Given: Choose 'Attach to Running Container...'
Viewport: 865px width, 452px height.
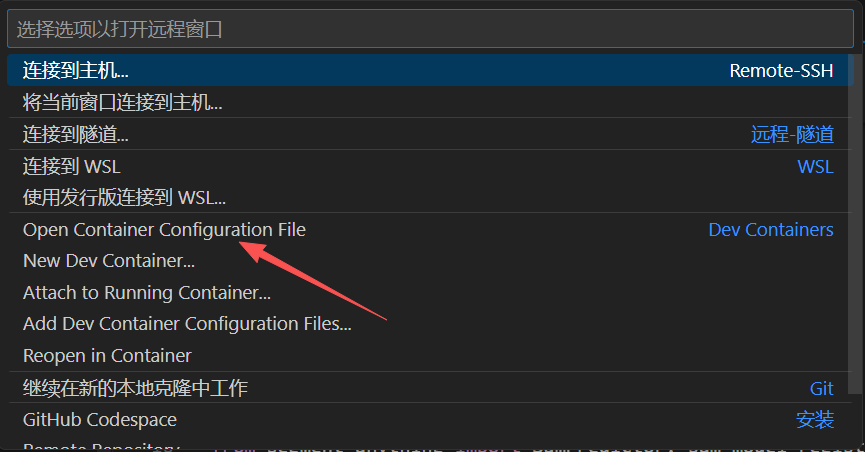Looking at the screenshot, I should click(430, 292).
